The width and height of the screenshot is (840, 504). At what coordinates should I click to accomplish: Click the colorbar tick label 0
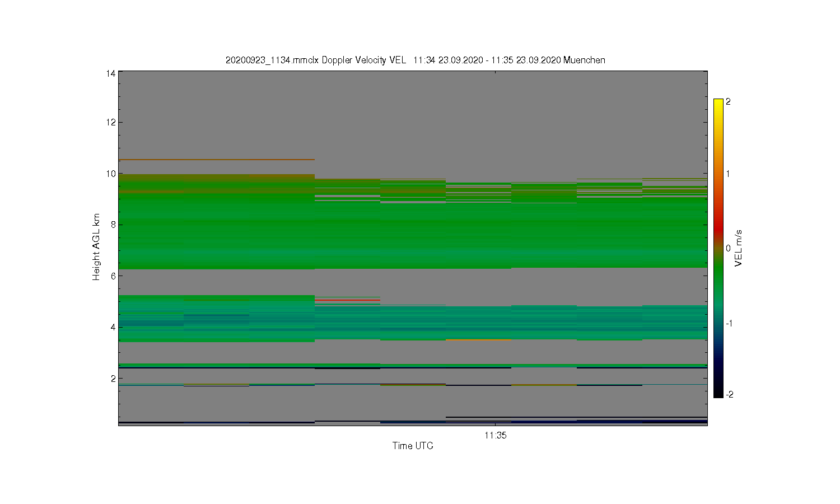728,248
